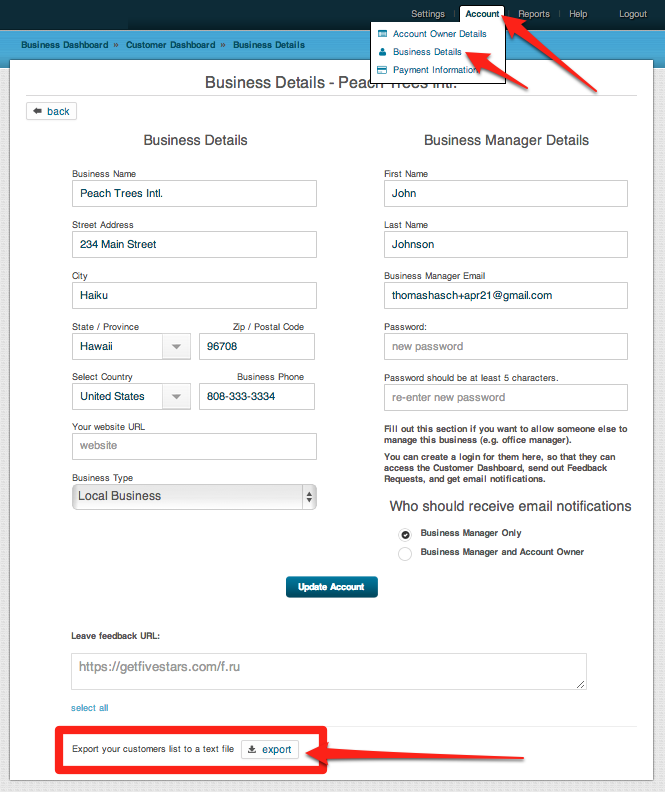Click the Payment Information card icon
The height and width of the screenshot is (792, 665).
pos(382,70)
